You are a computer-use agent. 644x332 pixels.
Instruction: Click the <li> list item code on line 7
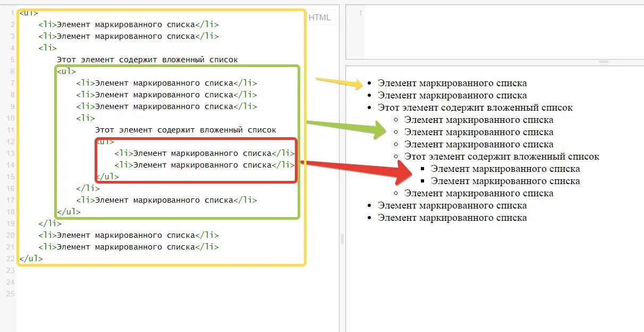[x=166, y=83]
